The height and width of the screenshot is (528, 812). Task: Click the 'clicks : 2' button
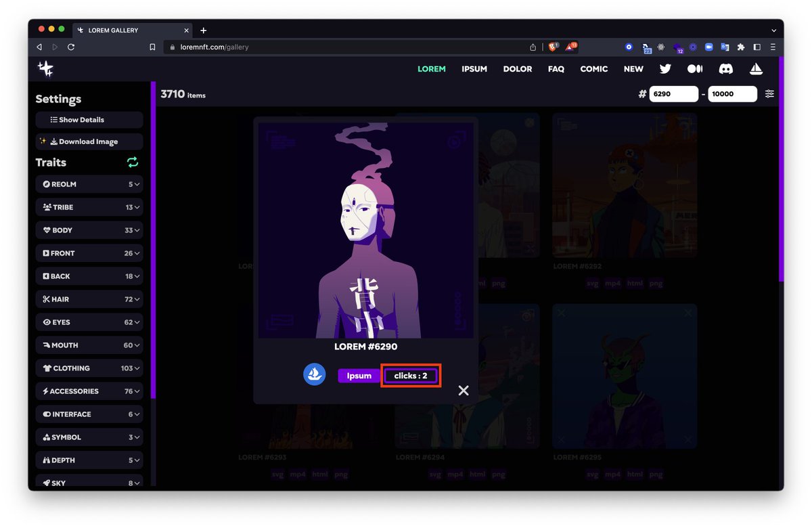pos(411,376)
